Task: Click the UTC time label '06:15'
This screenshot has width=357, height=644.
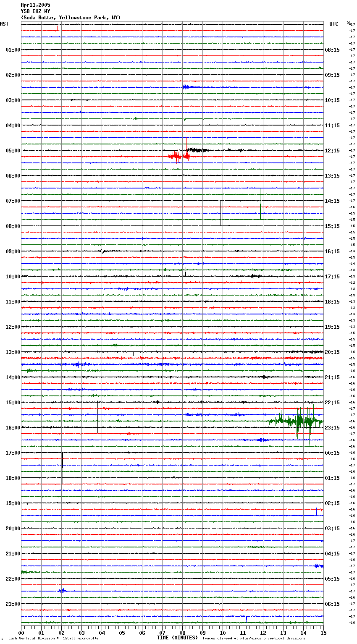Action: coord(332,604)
